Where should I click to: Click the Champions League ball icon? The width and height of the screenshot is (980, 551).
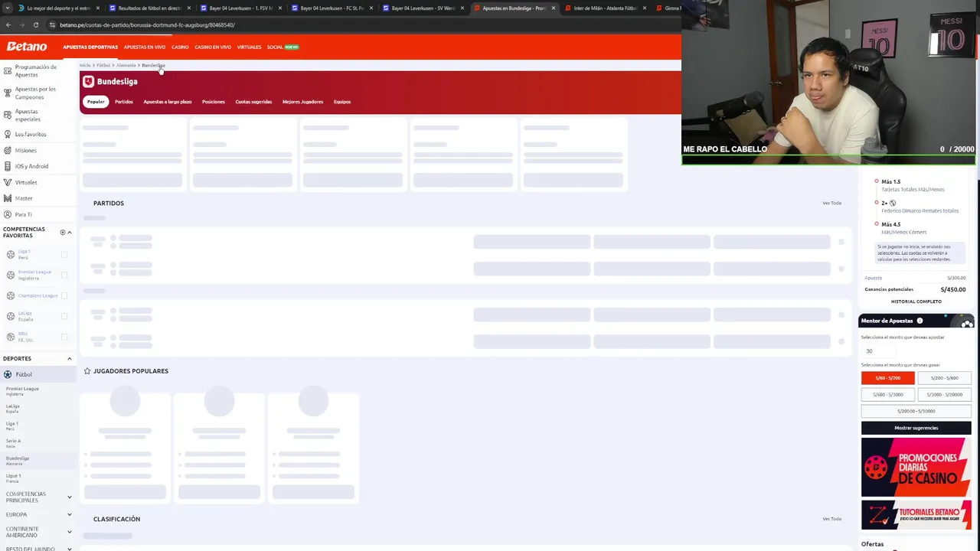[10, 295]
